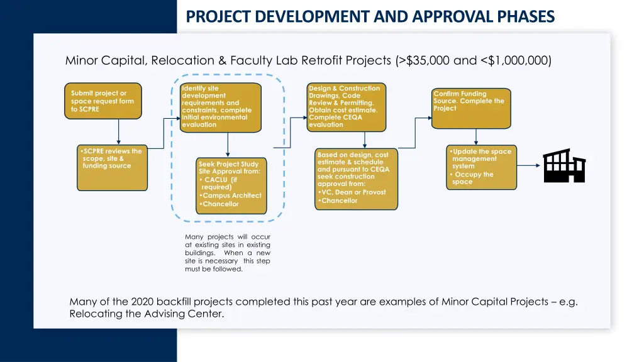Screen dimensions: 644x362
Task: Select the 'Many projects will occur' note text
Action: (226, 251)
